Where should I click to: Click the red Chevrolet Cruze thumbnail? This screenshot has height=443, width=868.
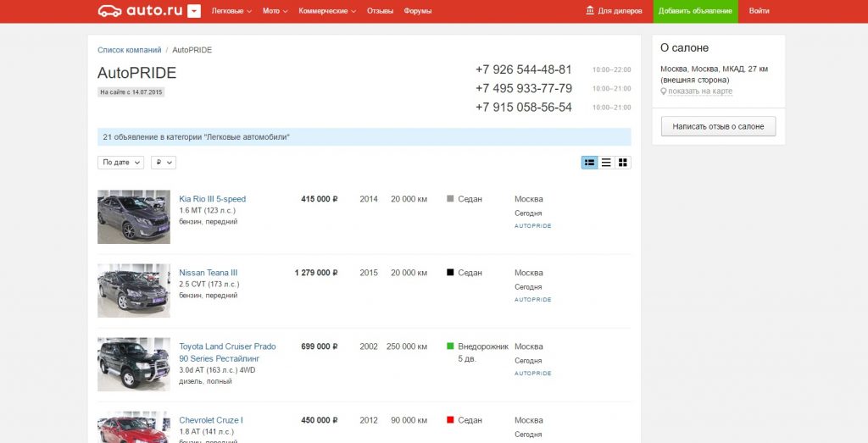coord(134,427)
